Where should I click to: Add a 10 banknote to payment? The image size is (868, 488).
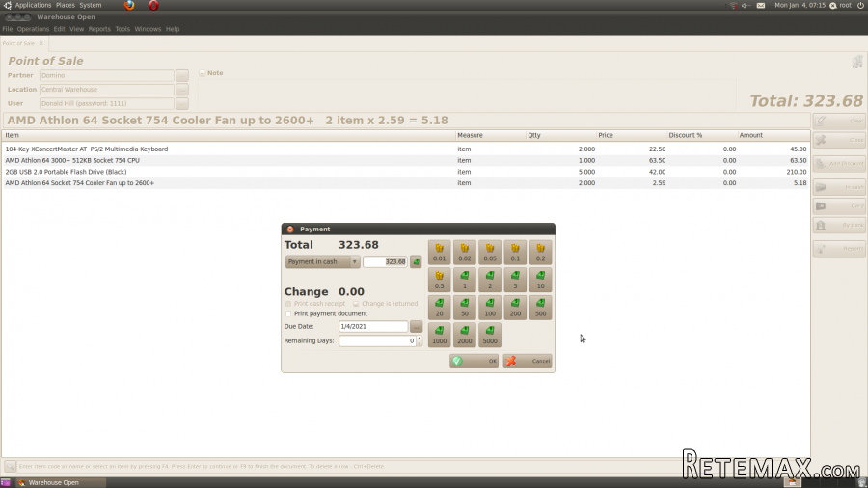point(540,280)
